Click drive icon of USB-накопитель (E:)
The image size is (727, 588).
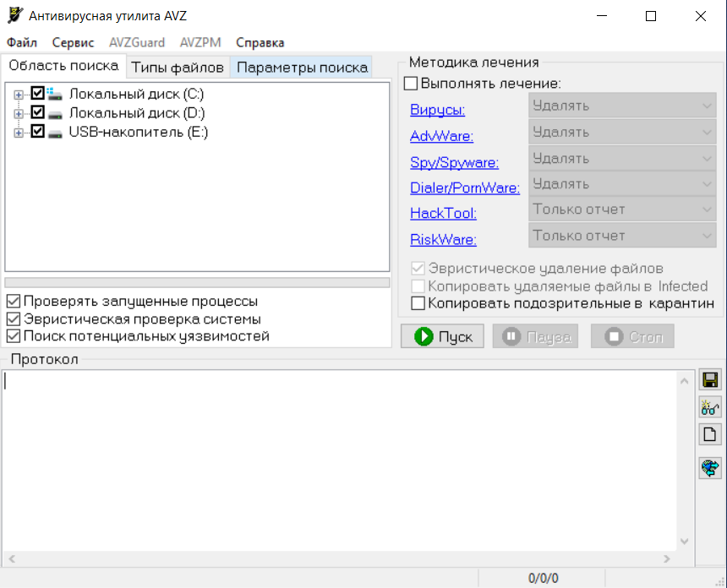(x=55, y=133)
